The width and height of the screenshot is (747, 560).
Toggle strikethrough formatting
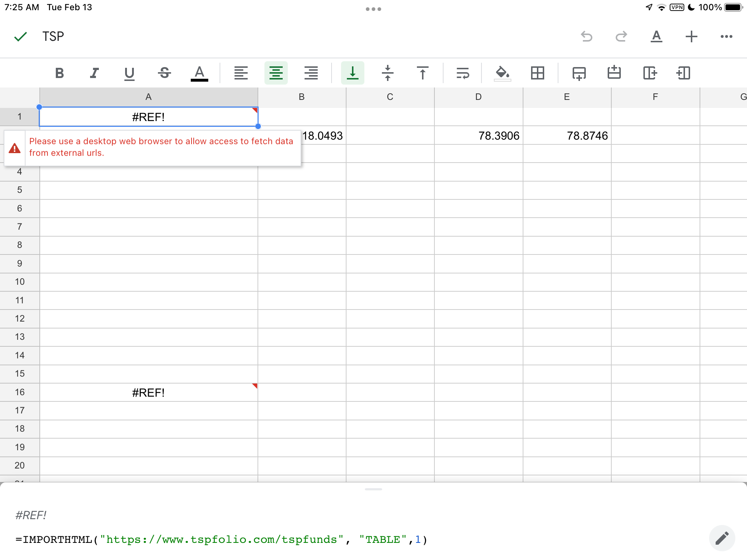(165, 73)
